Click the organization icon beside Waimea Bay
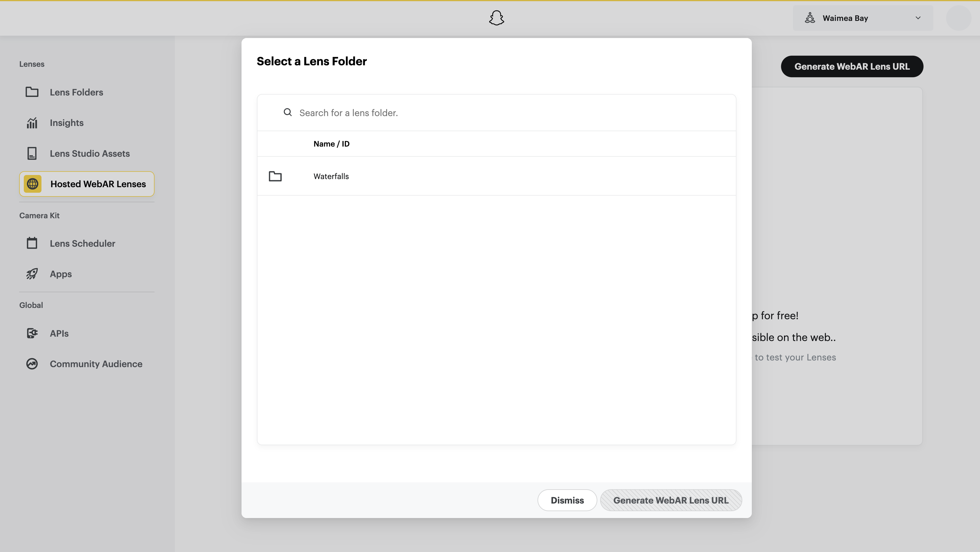The height and width of the screenshot is (552, 980). tap(810, 18)
